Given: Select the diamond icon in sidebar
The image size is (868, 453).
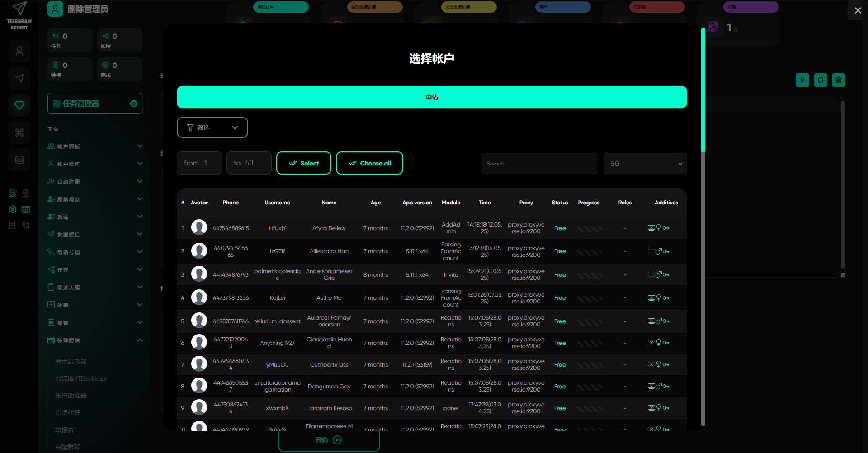Looking at the screenshot, I should [x=19, y=105].
